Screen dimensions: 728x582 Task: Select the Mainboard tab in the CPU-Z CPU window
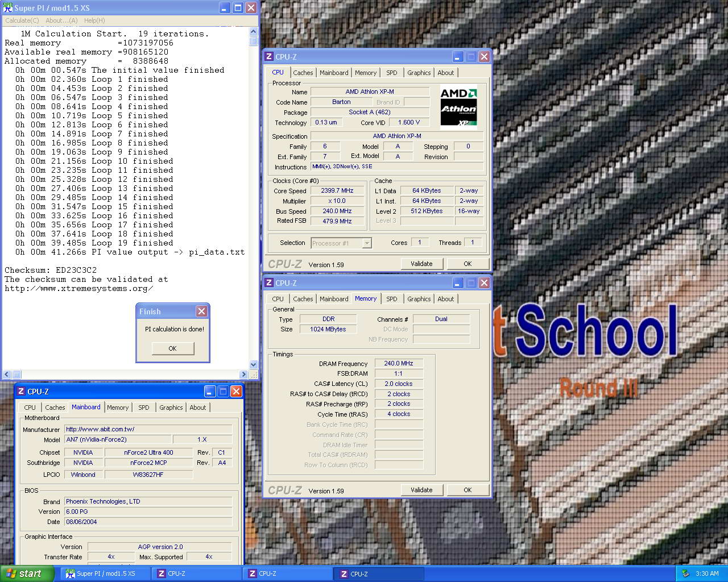coord(334,73)
